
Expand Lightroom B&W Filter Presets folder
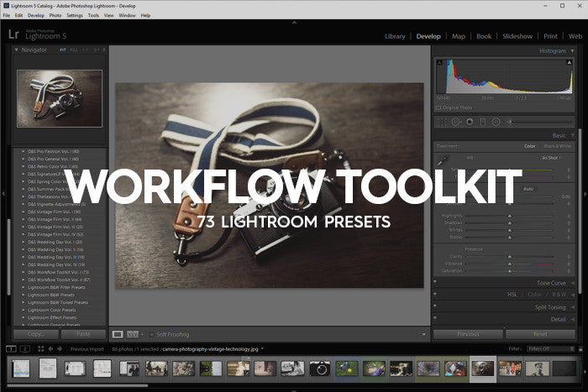point(24,287)
